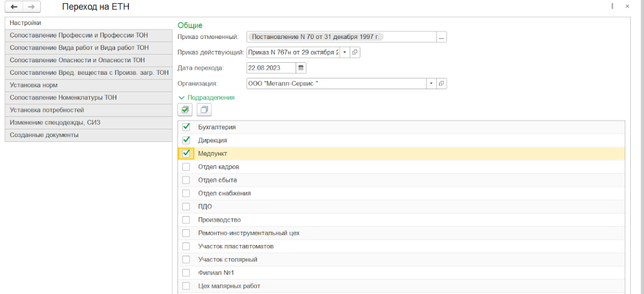Viewport: 644px width, 294px height.
Task: Open calendar picker for Дата перехода
Action: point(301,68)
